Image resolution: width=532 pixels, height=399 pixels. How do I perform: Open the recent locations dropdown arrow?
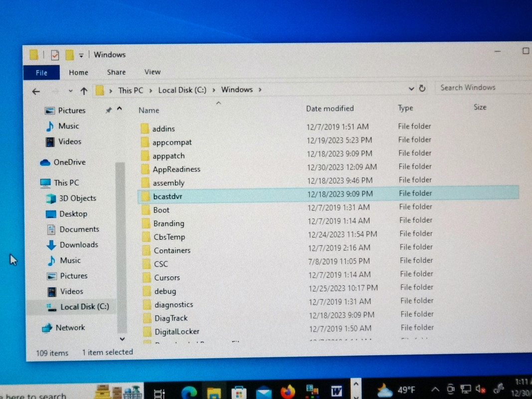[71, 91]
